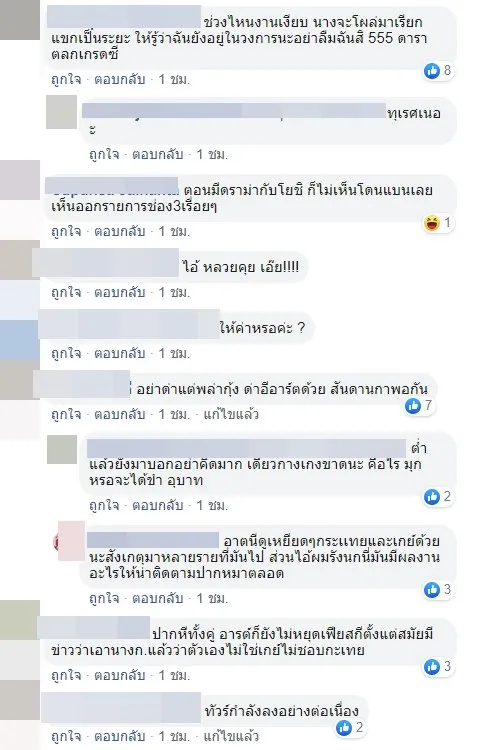Click ตอบกลับ under ปากหีทั้งคู่ comment
Viewport: 491px width, 750px height.
tap(119, 675)
